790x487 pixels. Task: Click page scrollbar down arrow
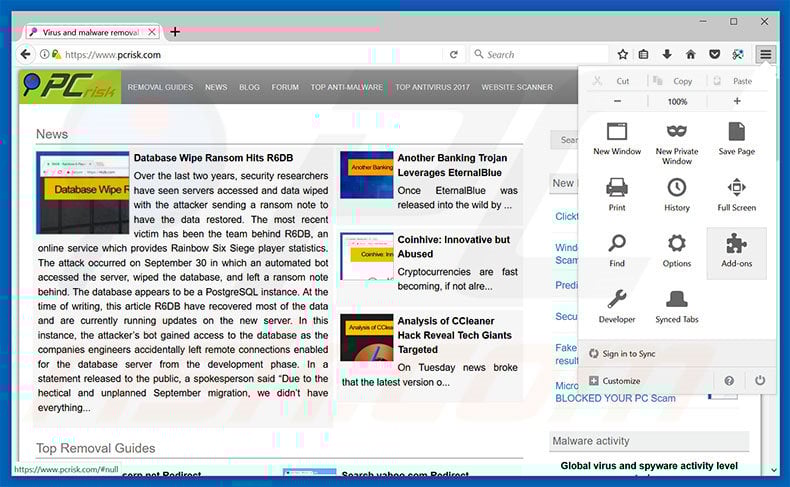774,470
